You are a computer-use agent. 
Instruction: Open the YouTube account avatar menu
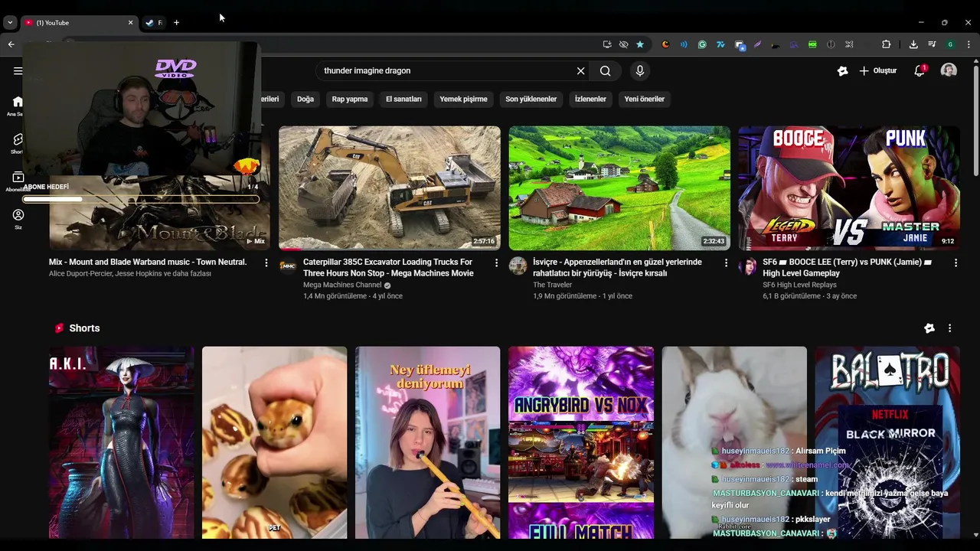(x=949, y=70)
